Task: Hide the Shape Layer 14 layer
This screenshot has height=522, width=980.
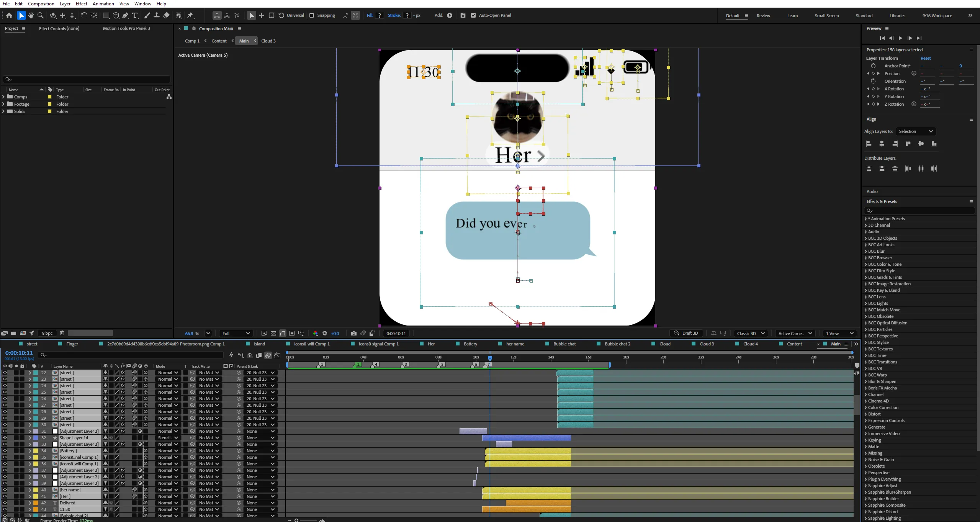Action: (5, 438)
